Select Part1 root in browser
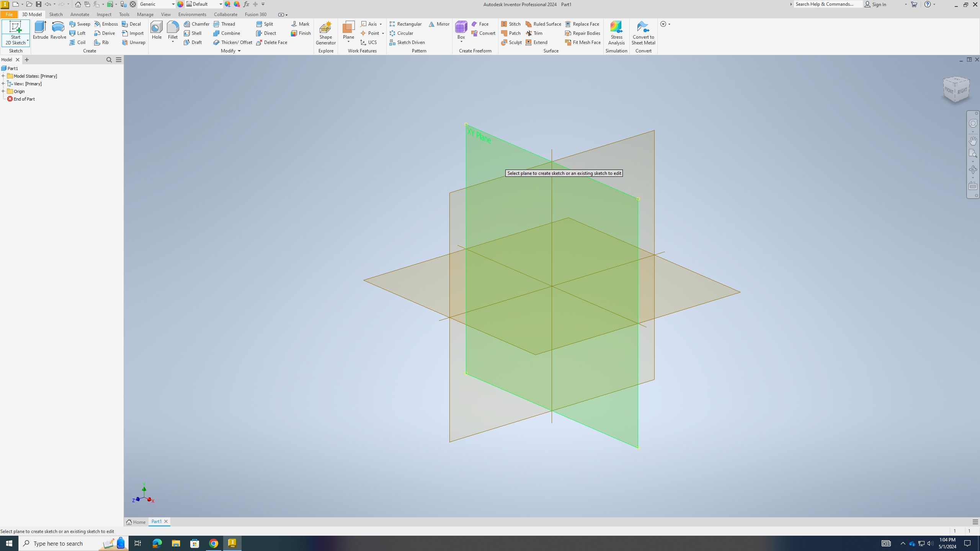 point(10,68)
